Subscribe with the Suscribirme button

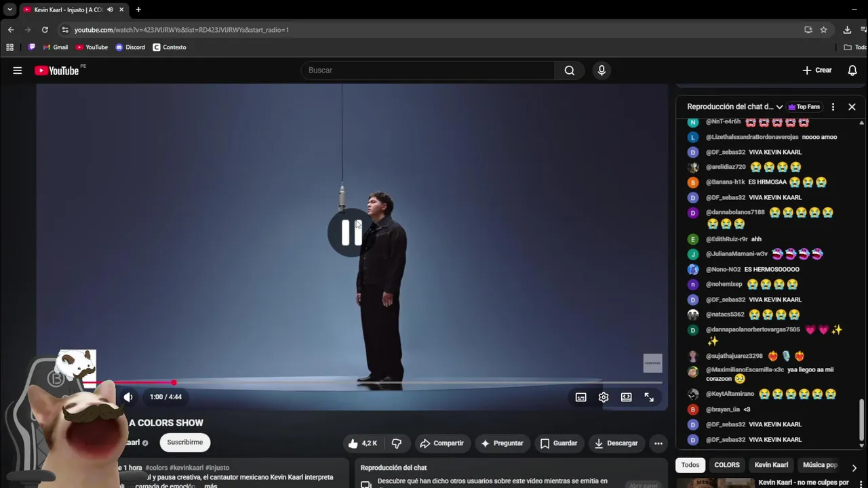tap(185, 443)
